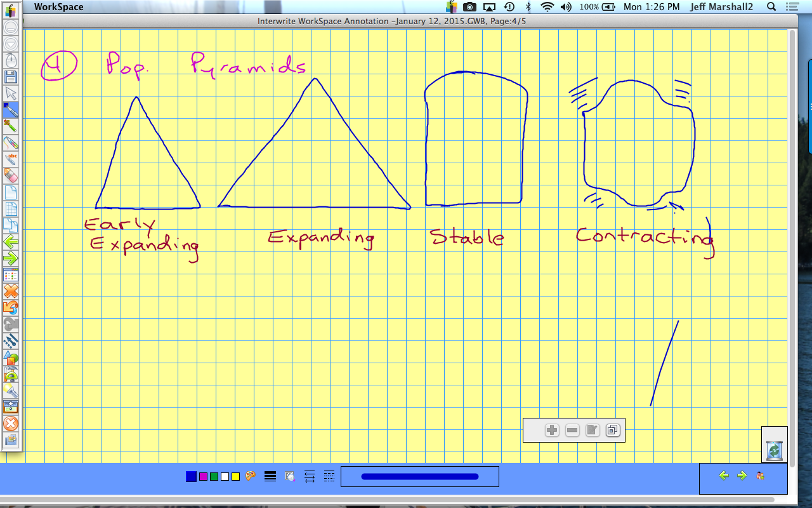Open the dashed line style selector

coord(329,476)
